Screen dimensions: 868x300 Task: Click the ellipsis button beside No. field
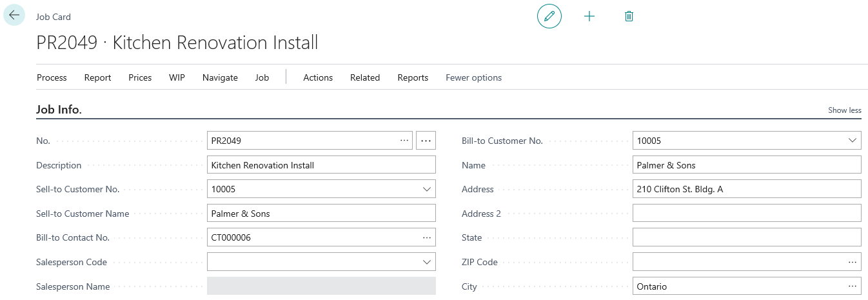[x=426, y=141]
